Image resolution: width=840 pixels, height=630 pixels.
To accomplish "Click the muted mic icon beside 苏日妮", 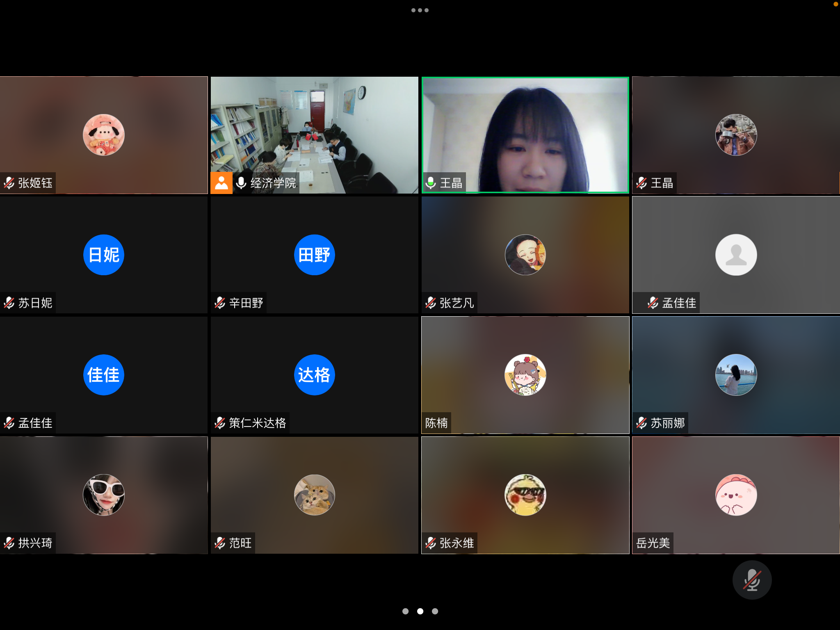I will point(9,303).
